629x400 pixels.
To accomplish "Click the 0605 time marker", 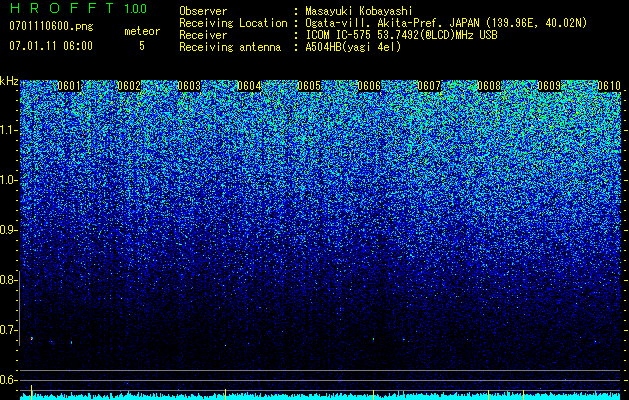I will pos(309,86).
